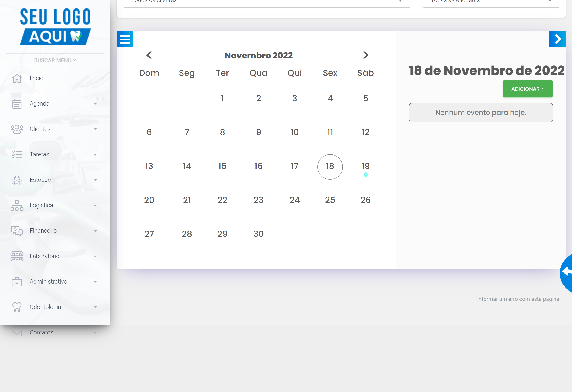Open the Início menu item
The width and height of the screenshot is (572, 392).
pyautogui.click(x=36, y=78)
